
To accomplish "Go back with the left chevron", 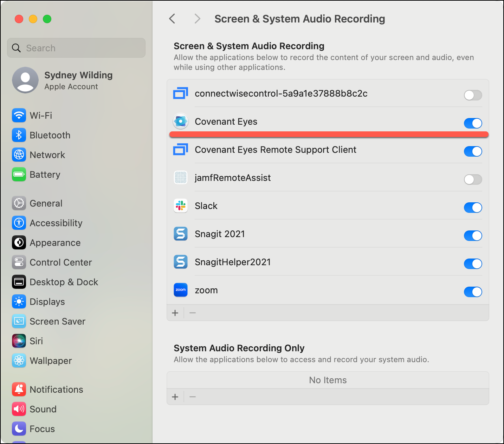I will (x=172, y=19).
